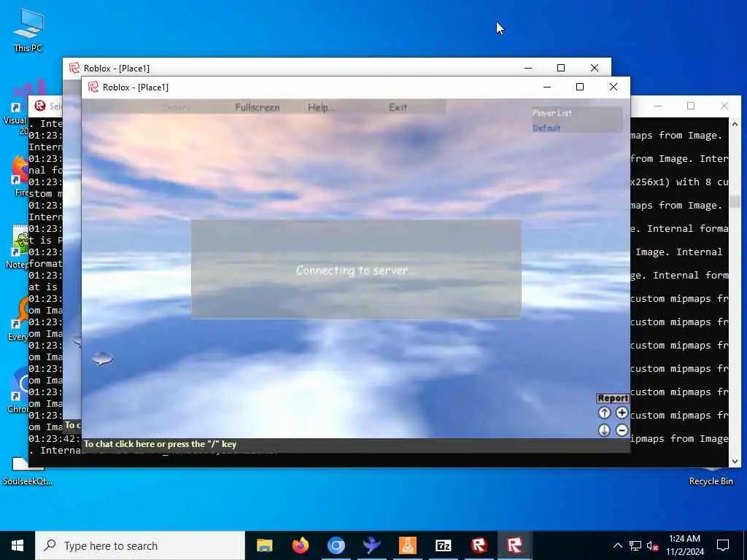The height and width of the screenshot is (560, 747).
Task: Maximize the front Roblox window
Action: tap(580, 87)
